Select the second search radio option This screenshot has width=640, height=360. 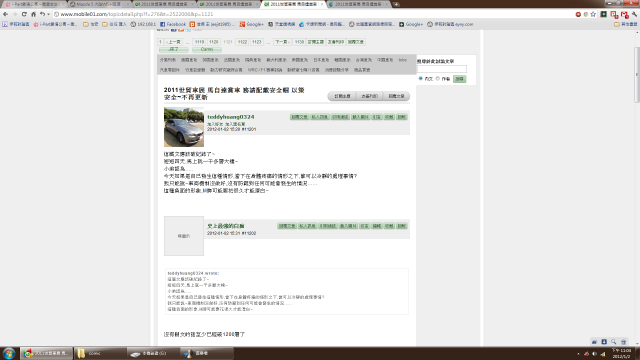[x=438, y=79]
